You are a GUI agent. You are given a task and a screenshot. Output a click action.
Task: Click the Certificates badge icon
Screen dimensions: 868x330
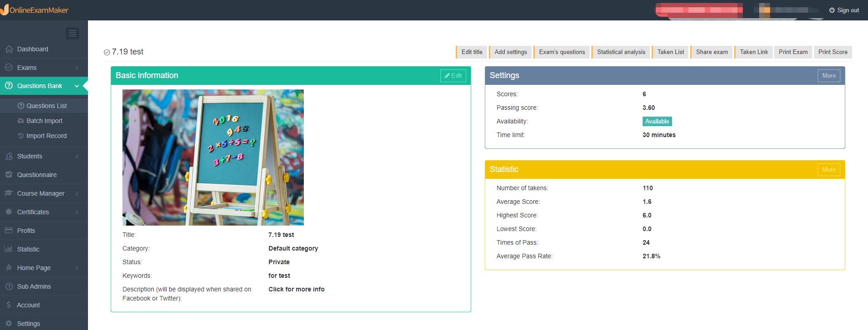(9, 212)
